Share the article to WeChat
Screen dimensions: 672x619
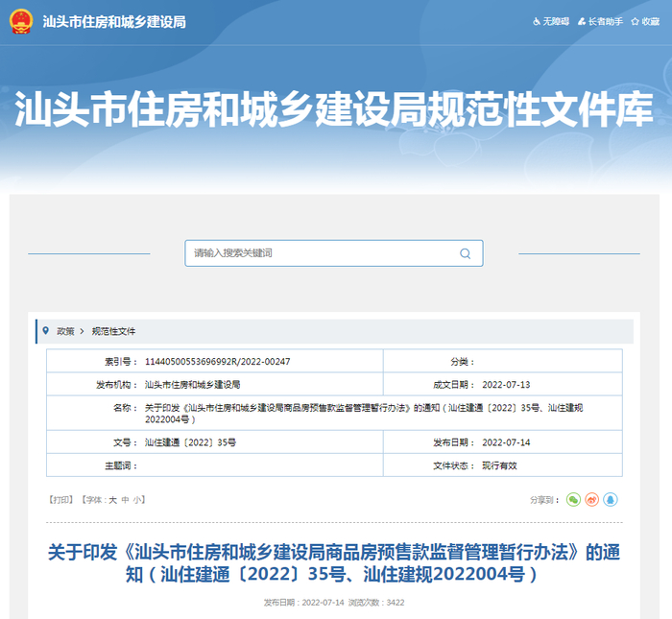[573, 500]
